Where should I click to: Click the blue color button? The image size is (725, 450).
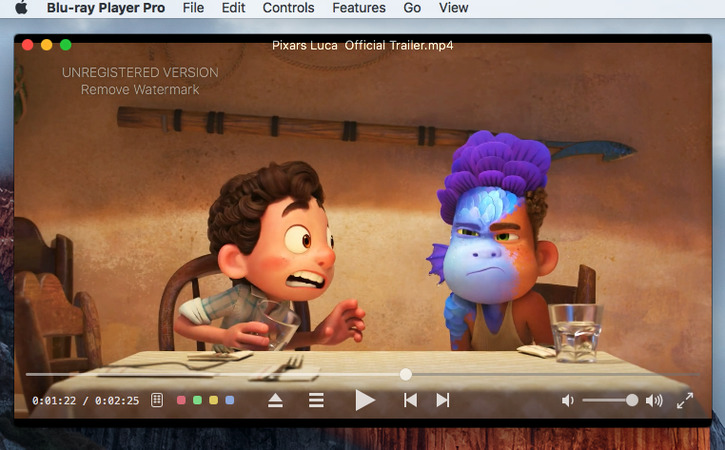pos(230,400)
